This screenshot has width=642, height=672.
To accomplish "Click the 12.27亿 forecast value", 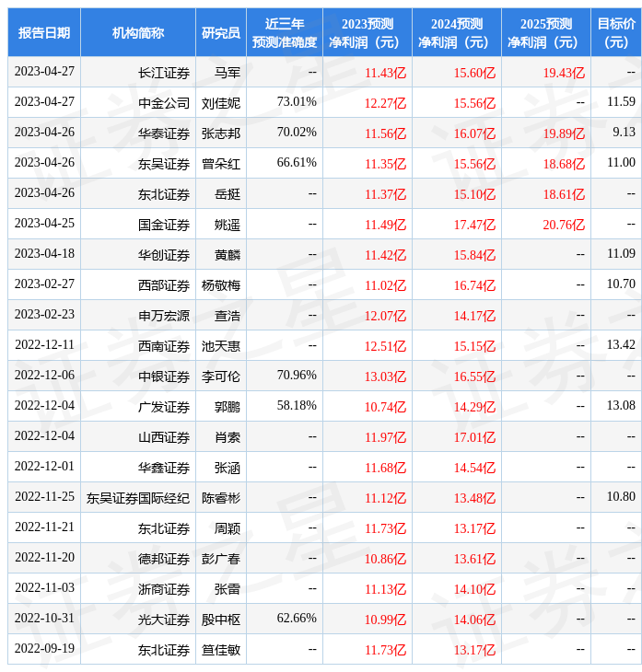I will coord(385,103).
